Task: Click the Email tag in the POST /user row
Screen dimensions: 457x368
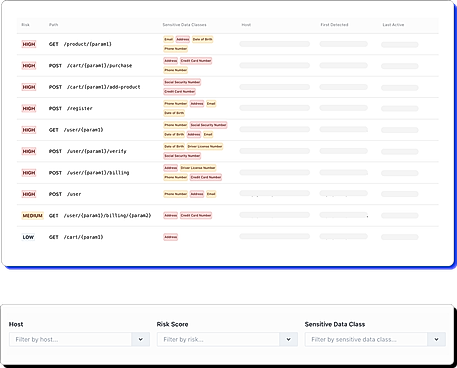Action: pyautogui.click(x=211, y=194)
